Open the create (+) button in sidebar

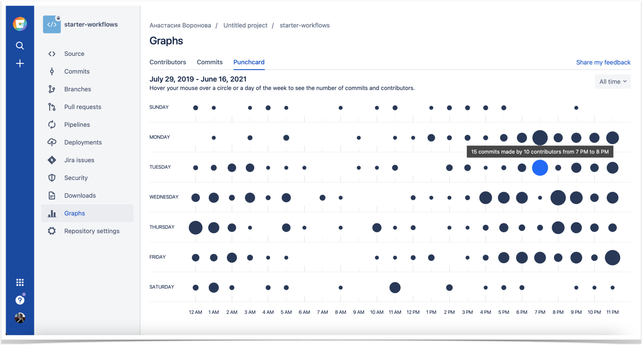coord(20,63)
